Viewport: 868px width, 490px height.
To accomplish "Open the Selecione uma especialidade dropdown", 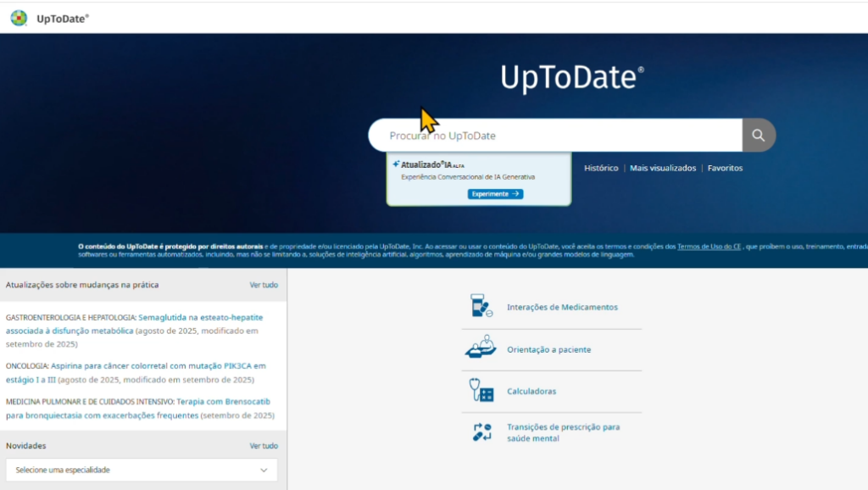I will [x=142, y=470].
